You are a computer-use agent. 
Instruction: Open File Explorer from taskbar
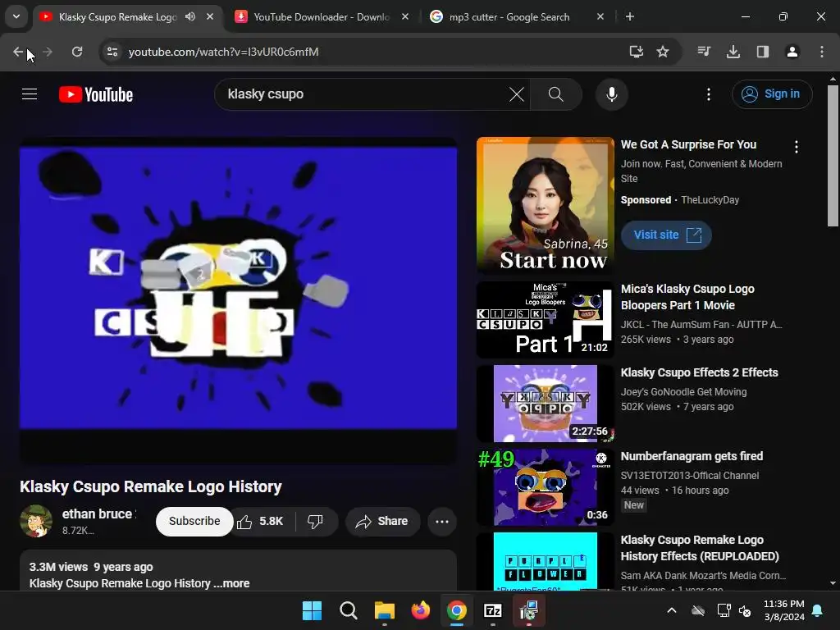pyautogui.click(x=384, y=610)
